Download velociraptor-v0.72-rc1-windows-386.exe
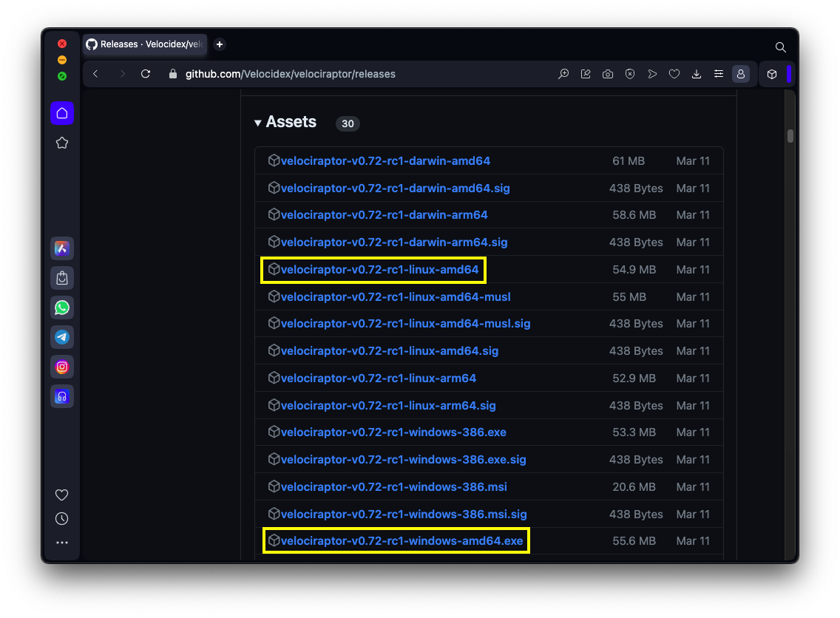The width and height of the screenshot is (840, 618). click(x=393, y=432)
